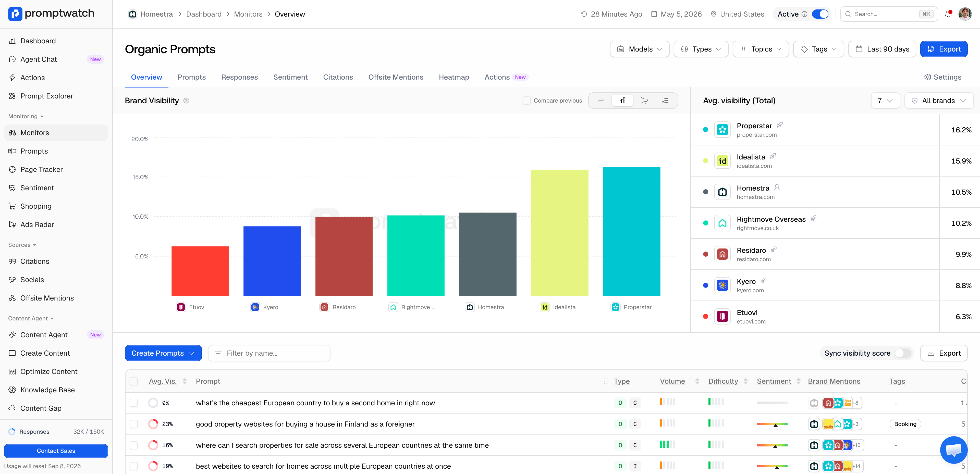Enable Compare previous checkbox

(x=526, y=101)
